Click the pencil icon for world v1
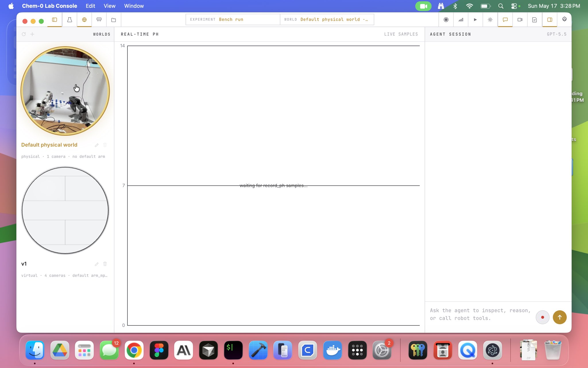This screenshot has width=588, height=368. click(x=97, y=264)
